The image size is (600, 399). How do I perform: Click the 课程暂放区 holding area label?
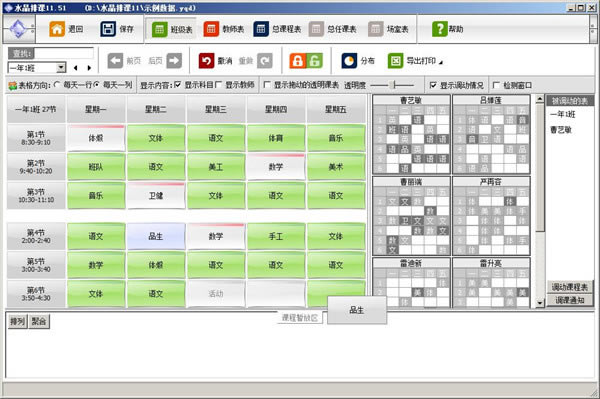[300, 318]
